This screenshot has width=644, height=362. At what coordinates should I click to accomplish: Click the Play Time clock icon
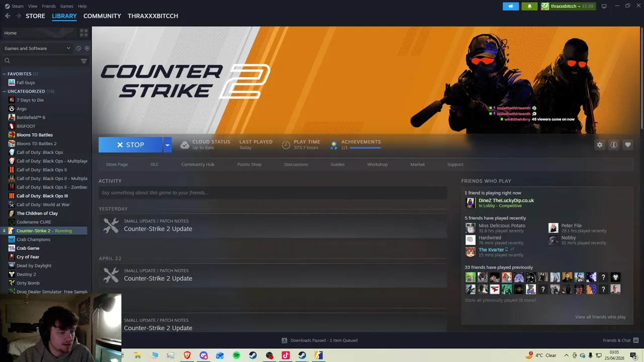(x=286, y=145)
